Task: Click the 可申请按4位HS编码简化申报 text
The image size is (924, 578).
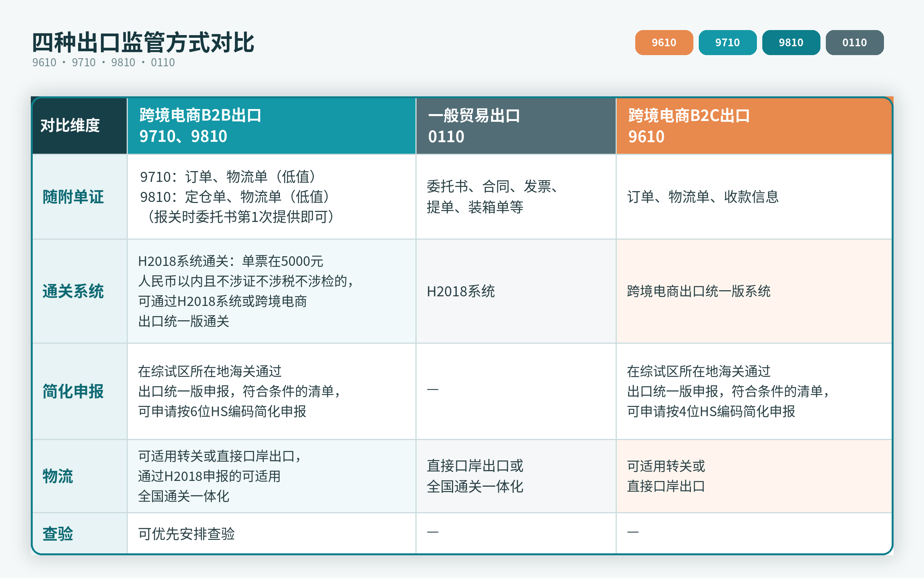Action: (x=711, y=412)
